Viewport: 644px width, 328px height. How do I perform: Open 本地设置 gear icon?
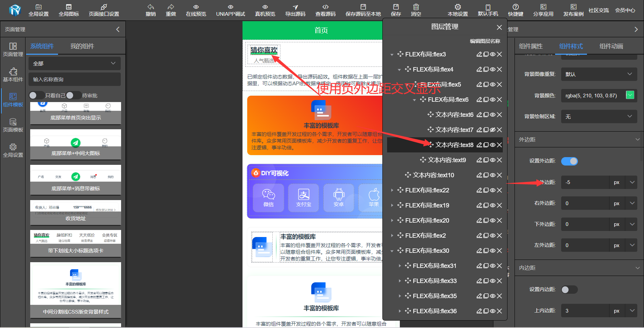click(458, 10)
